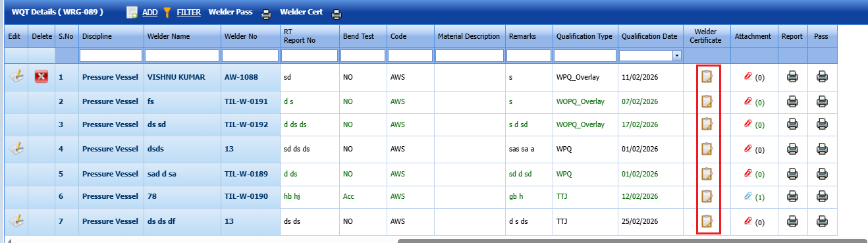Open Qualification Date filter dropdown
The width and height of the screenshot is (868, 243).
[676, 56]
